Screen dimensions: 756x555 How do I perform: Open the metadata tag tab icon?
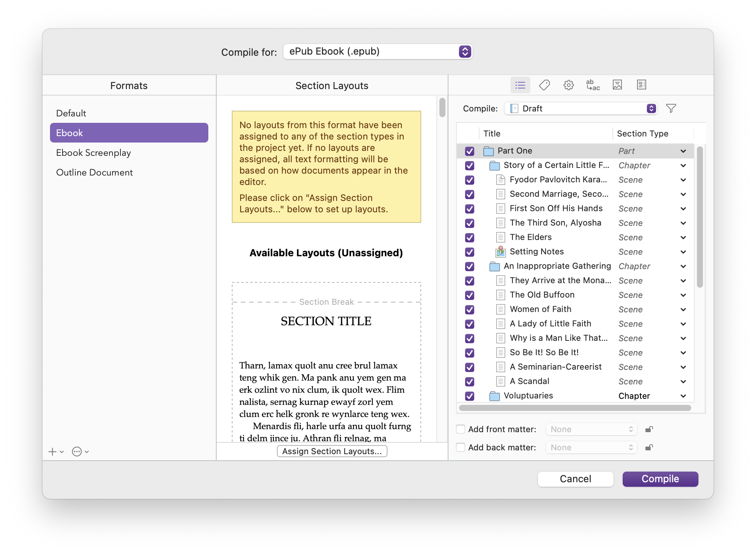pos(544,85)
